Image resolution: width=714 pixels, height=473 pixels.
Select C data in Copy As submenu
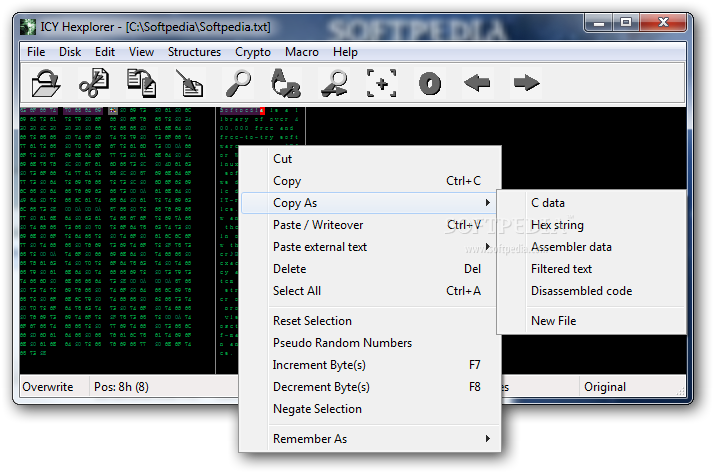pyautogui.click(x=592, y=203)
